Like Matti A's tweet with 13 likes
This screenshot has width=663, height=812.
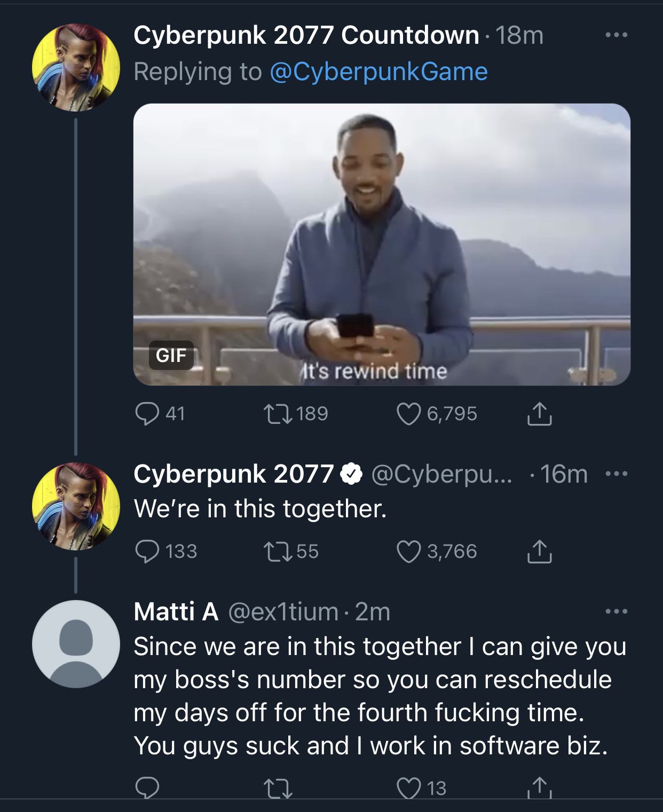409,787
